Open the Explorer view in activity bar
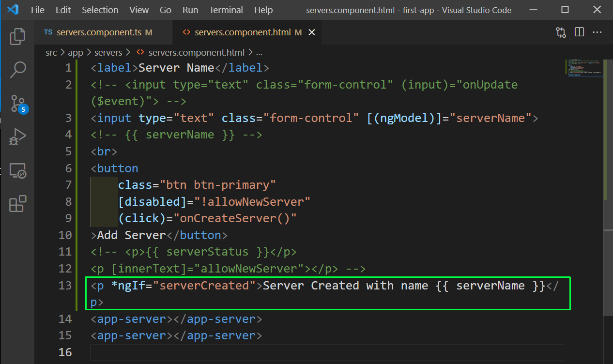 17,37
